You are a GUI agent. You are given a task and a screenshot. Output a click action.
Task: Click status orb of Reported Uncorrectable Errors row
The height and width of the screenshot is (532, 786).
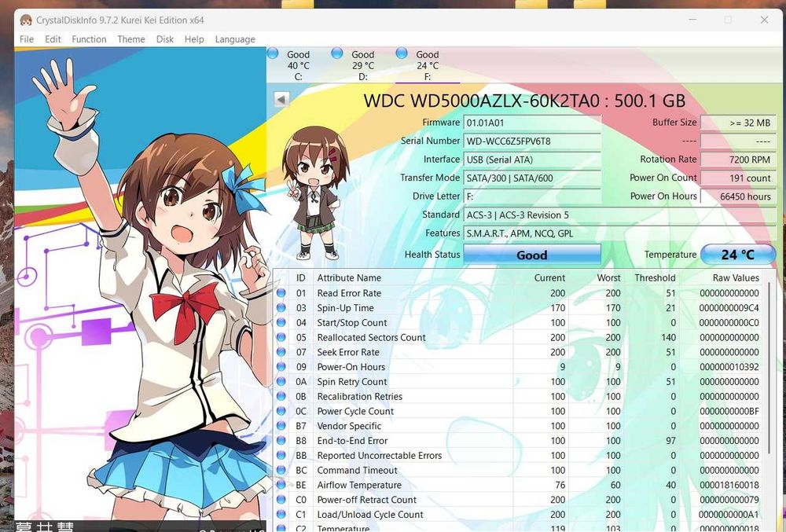click(x=281, y=455)
